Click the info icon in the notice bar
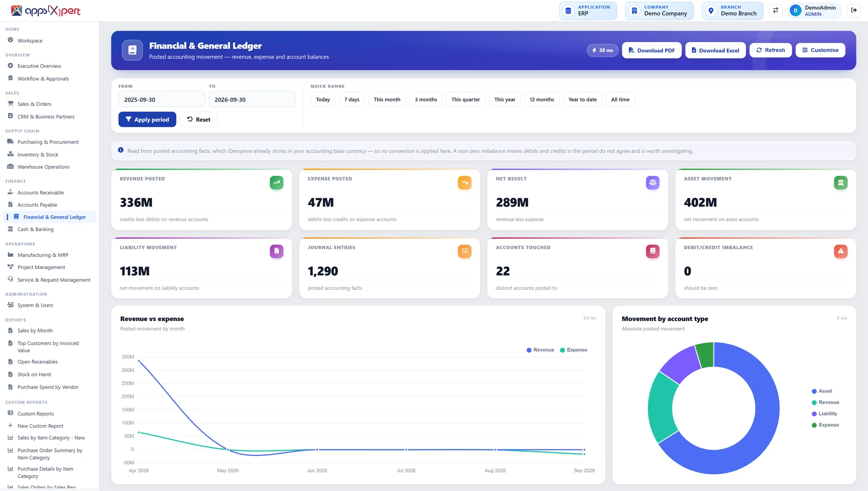This screenshot has width=868, height=491. tap(121, 150)
